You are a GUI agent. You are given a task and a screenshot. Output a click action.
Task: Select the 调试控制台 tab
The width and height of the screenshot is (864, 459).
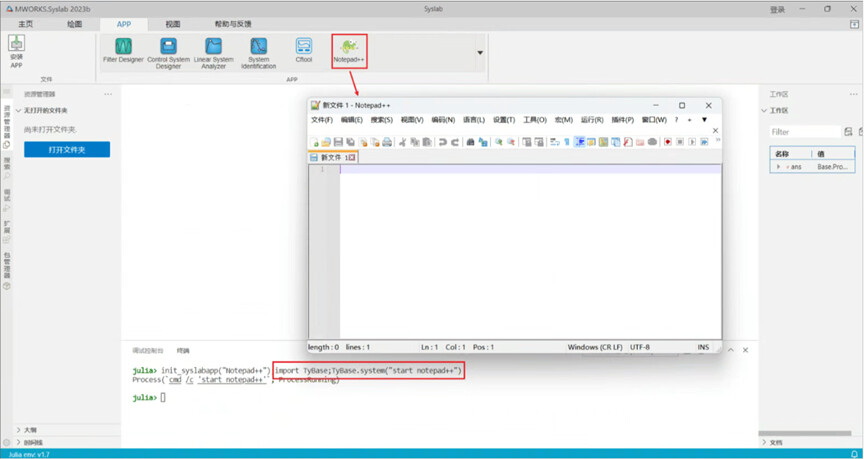(148, 350)
